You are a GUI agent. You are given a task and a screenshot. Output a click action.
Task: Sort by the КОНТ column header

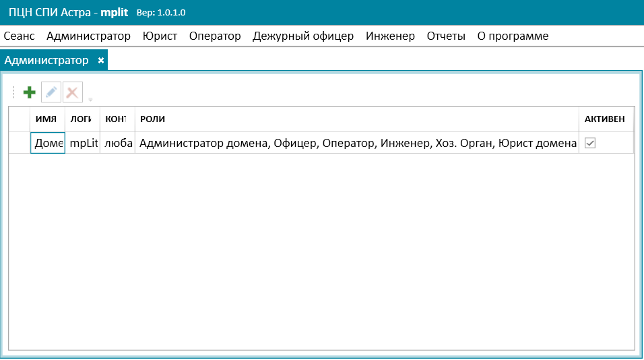point(117,119)
